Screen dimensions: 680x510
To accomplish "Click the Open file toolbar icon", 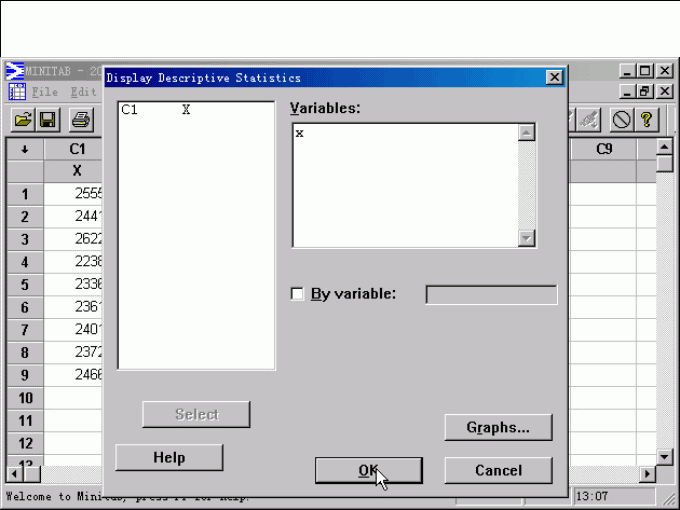I will (x=21, y=120).
